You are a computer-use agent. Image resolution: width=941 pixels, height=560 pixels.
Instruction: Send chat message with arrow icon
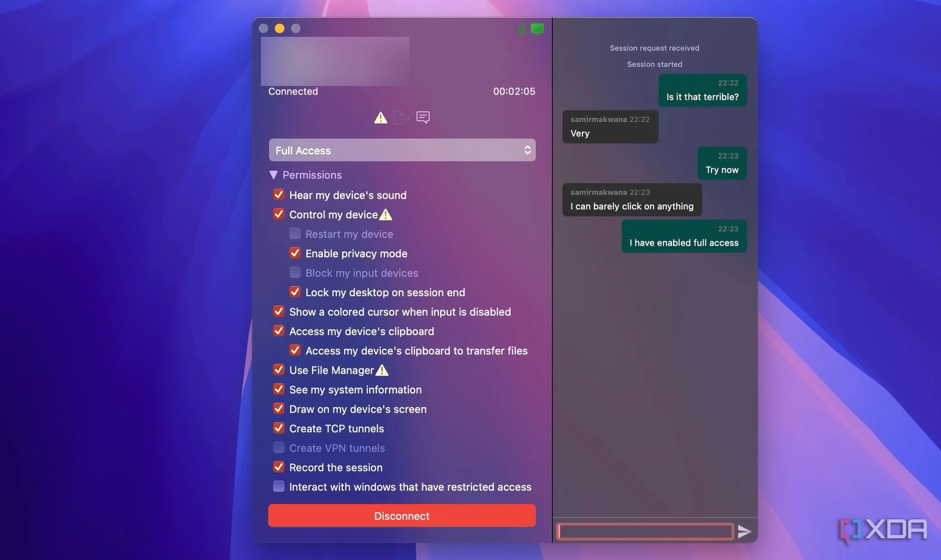pos(744,531)
